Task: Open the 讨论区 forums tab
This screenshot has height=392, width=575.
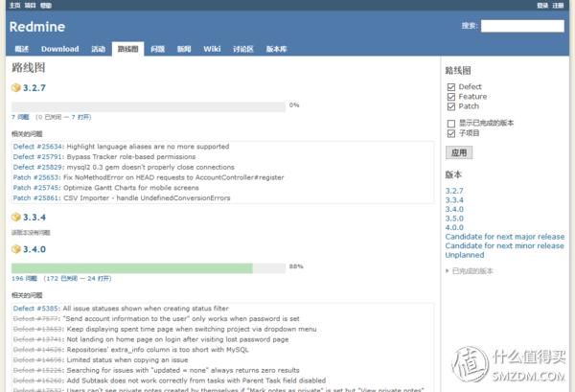Action: (x=243, y=49)
